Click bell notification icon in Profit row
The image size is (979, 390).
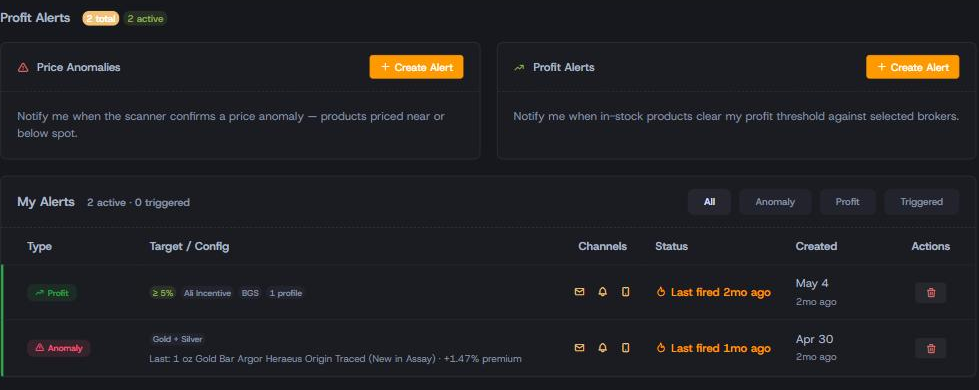tap(603, 292)
